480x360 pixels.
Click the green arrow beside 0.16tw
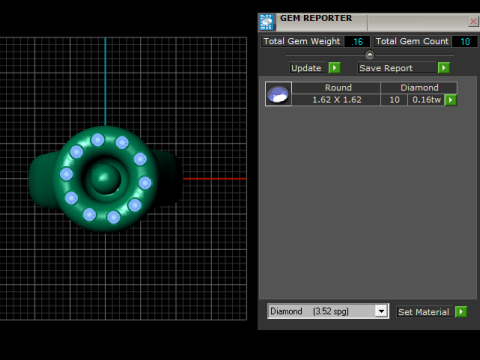coord(450,100)
